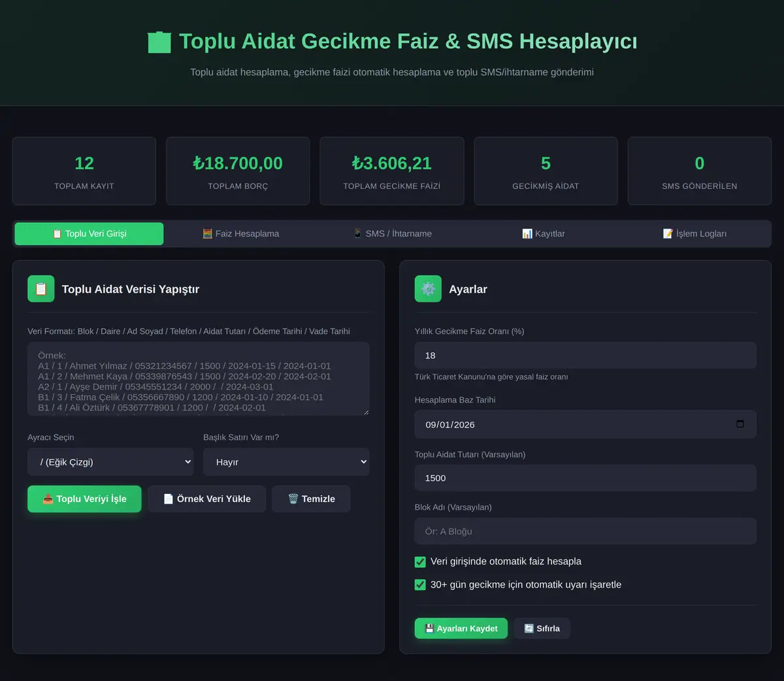784x681 pixels.
Task: Expand the Başlık Satırı Var mı dropdown
Action: pyautogui.click(x=286, y=462)
